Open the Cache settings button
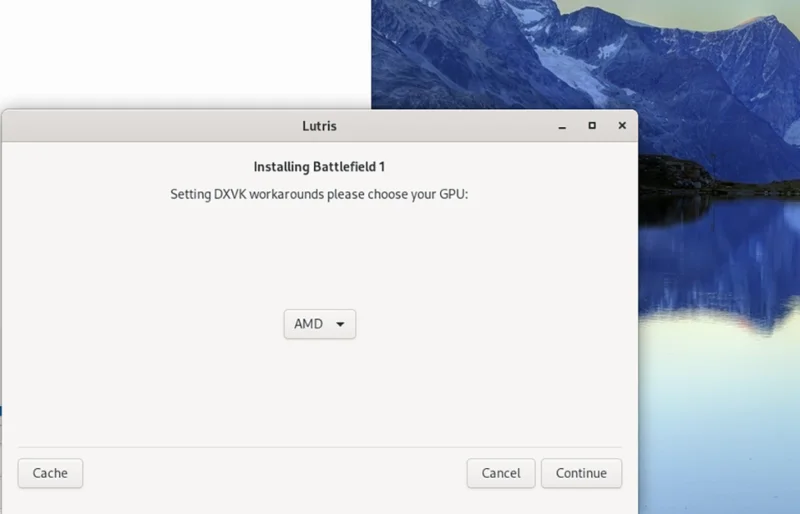 (x=50, y=473)
